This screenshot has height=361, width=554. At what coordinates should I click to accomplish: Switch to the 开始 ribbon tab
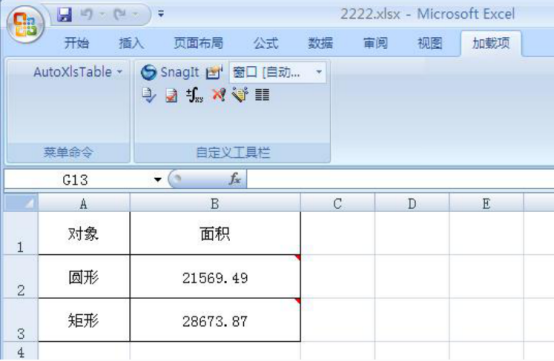coord(76,43)
